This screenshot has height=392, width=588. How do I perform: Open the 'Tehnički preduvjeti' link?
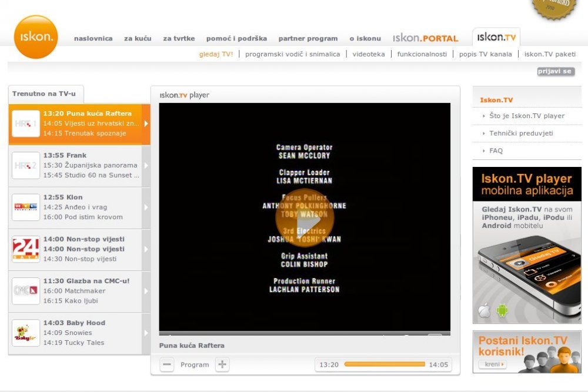point(521,133)
